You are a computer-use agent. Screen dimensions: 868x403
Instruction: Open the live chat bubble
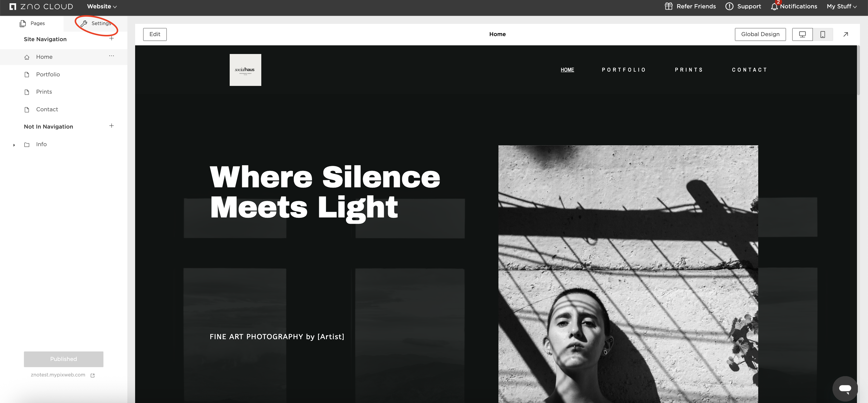tap(845, 388)
